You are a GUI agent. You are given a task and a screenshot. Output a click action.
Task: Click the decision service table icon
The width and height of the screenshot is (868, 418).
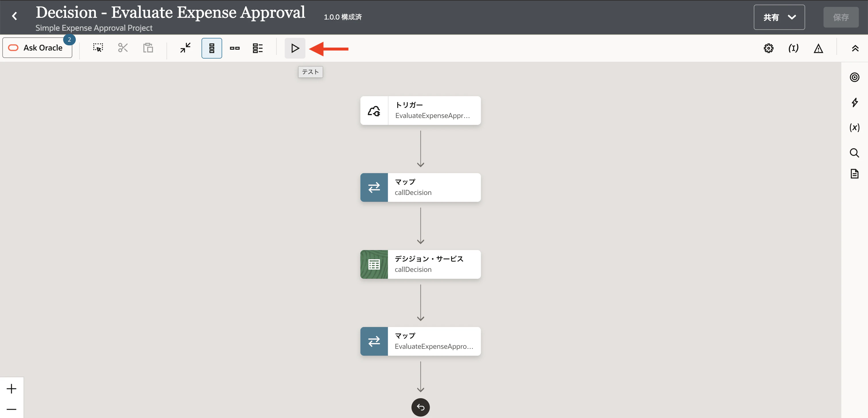(374, 264)
